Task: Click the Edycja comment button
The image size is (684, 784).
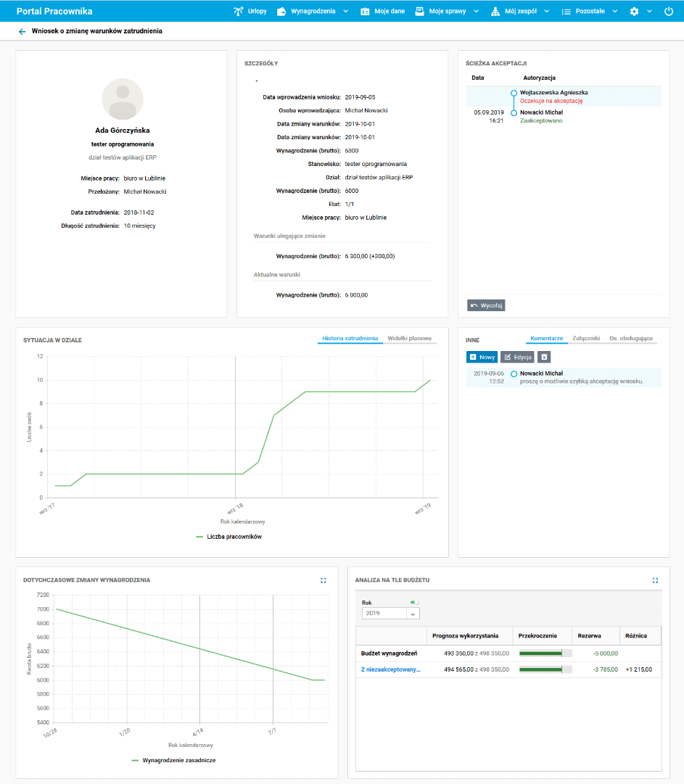Action: tap(517, 357)
